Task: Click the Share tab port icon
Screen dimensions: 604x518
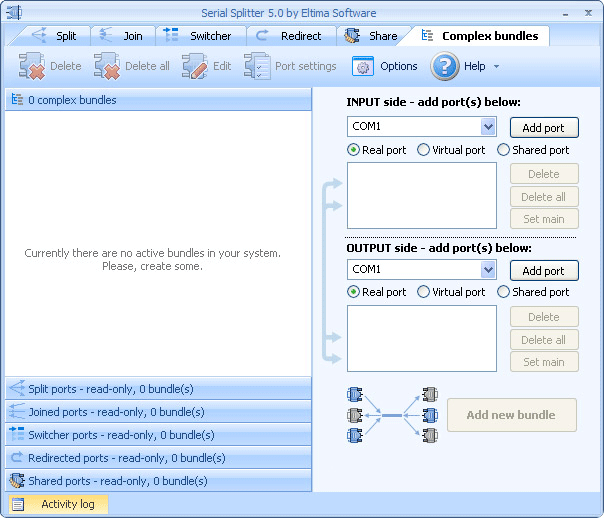Action: (352, 35)
